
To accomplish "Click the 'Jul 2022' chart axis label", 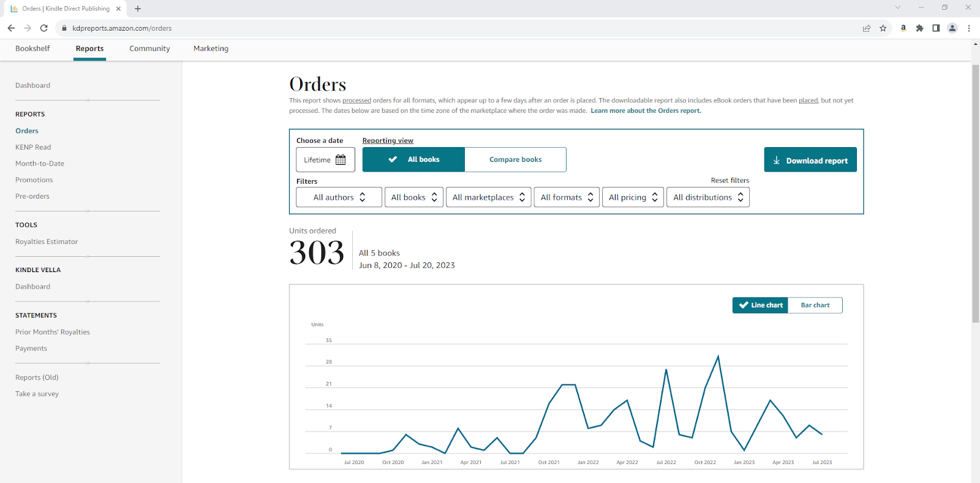I will [x=666, y=462].
